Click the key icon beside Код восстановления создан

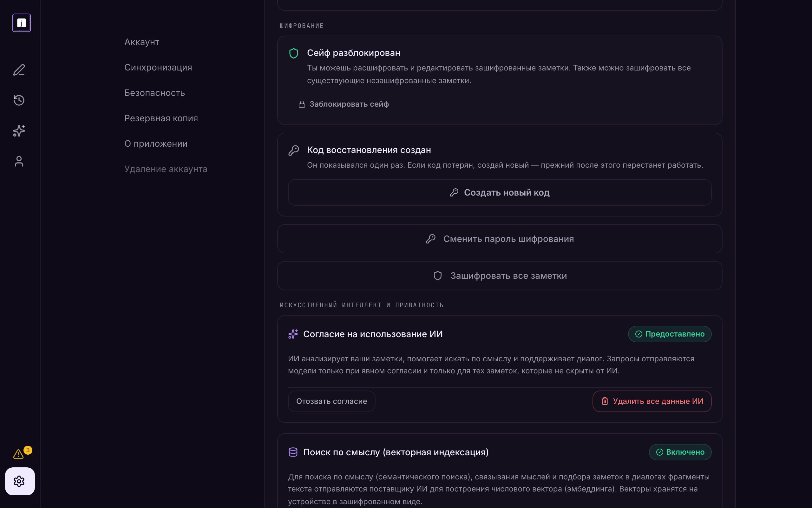pyautogui.click(x=294, y=150)
